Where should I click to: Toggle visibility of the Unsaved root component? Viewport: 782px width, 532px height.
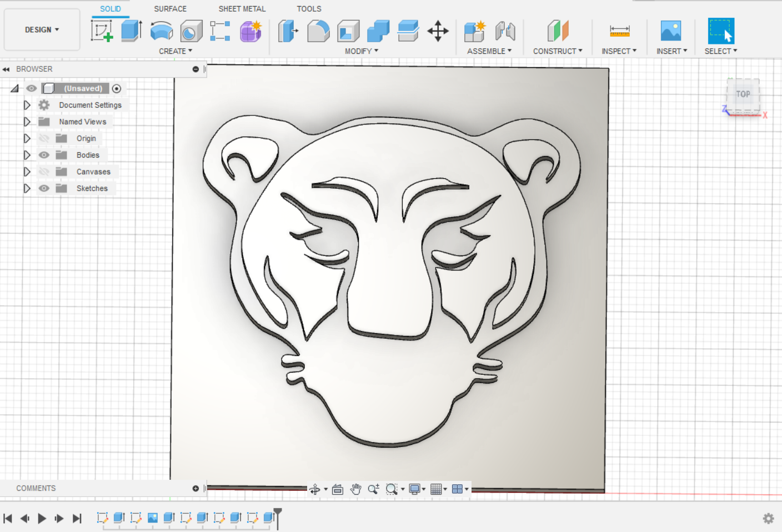[x=31, y=88]
